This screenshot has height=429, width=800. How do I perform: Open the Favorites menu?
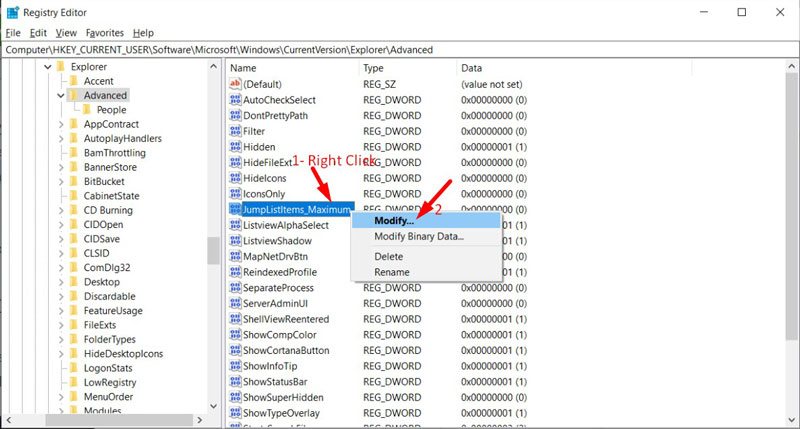tap(105, 33)
